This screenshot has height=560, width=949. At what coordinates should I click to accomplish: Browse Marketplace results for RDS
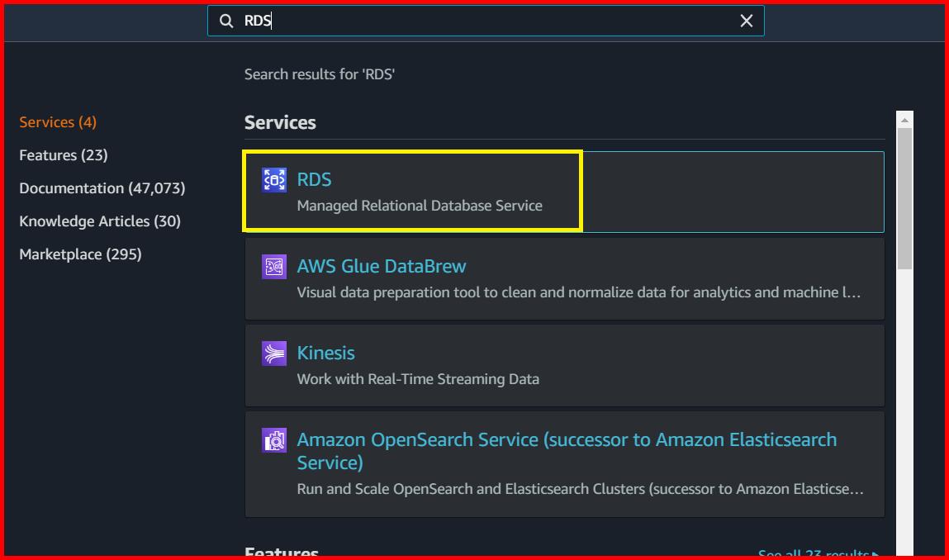(80, 254)
